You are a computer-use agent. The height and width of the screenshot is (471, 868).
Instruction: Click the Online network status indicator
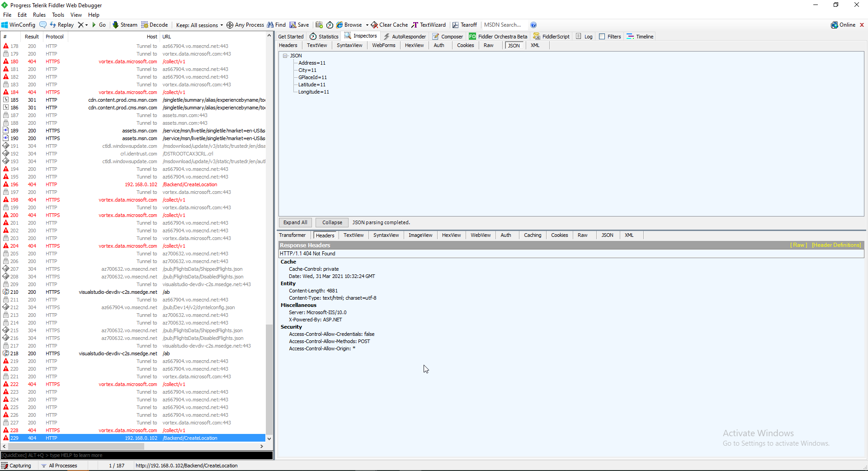(843, 25)
